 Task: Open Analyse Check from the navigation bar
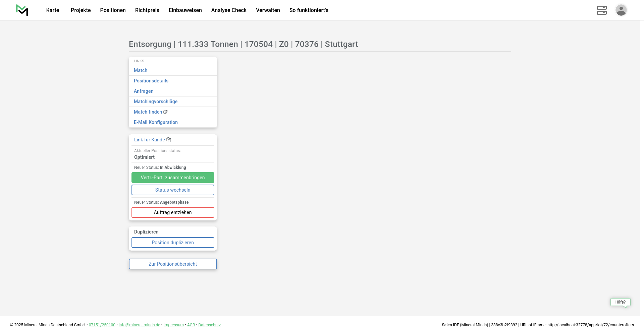click(229, 10)
